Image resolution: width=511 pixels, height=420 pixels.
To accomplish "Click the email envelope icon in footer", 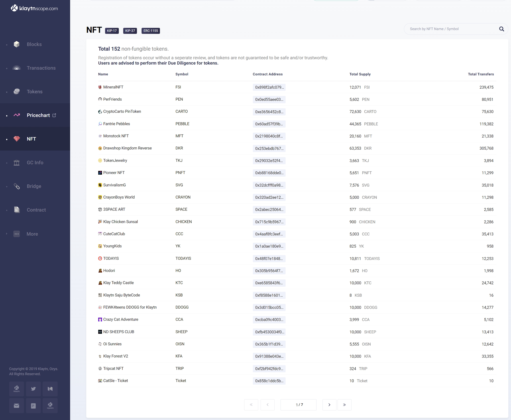I will point(16,406).
